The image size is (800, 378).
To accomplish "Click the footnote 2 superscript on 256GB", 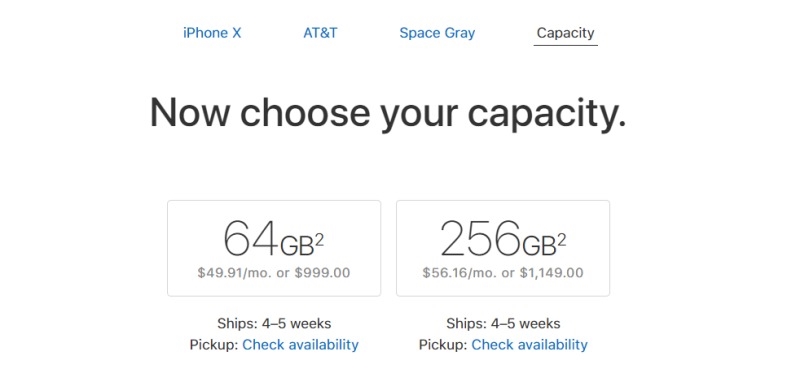I will coord(562,240).
